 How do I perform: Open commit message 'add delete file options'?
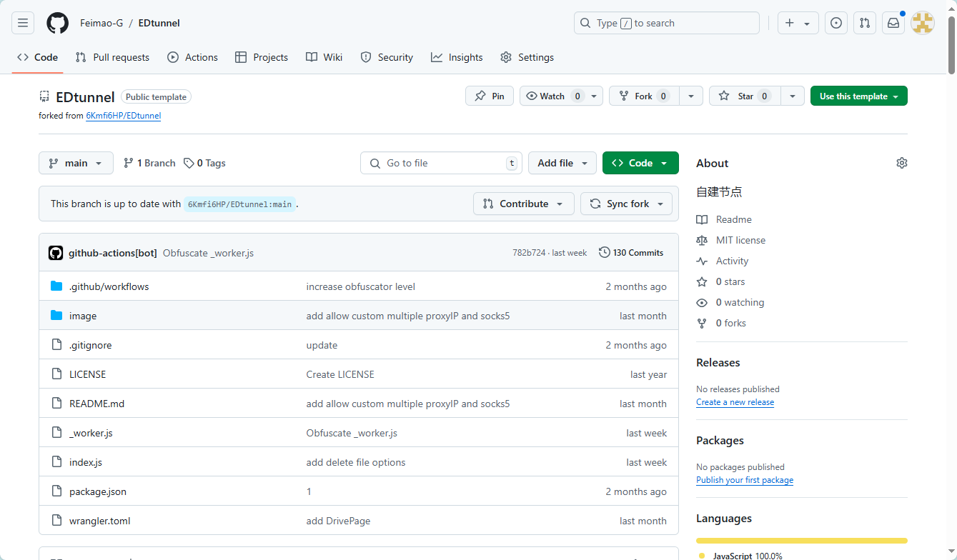(356, 462)
